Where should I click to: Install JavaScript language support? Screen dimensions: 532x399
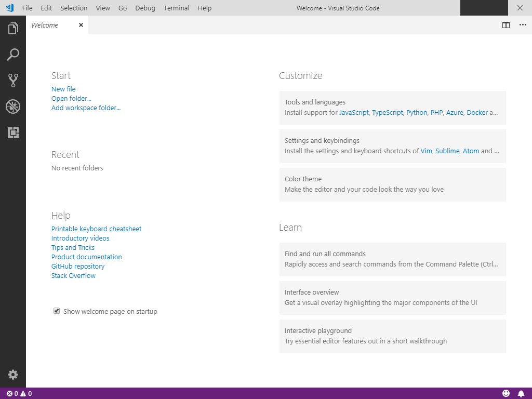point(354,113)
